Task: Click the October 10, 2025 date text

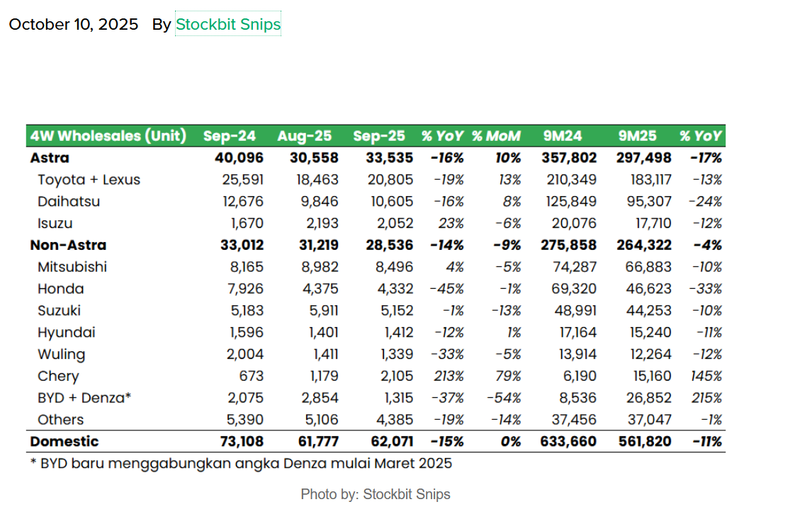Action: click(74, 24)
